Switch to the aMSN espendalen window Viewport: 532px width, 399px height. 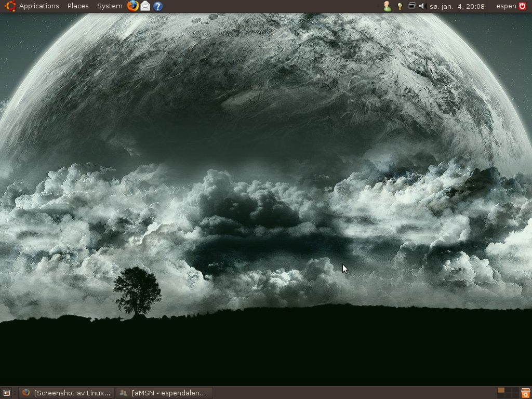point(164,393)
